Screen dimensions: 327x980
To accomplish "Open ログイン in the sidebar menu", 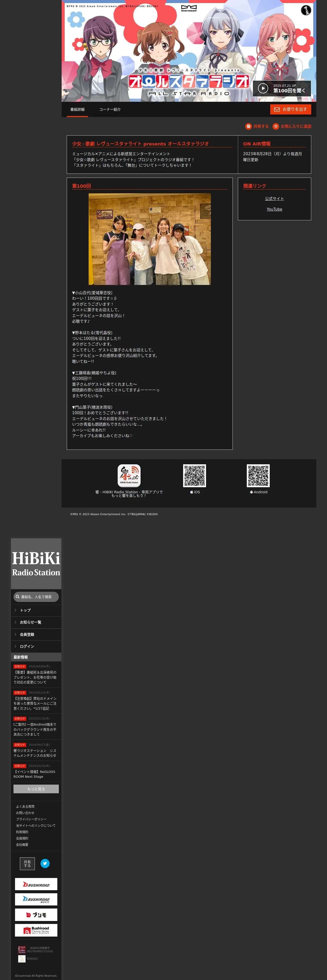I will tap(36, 646).
